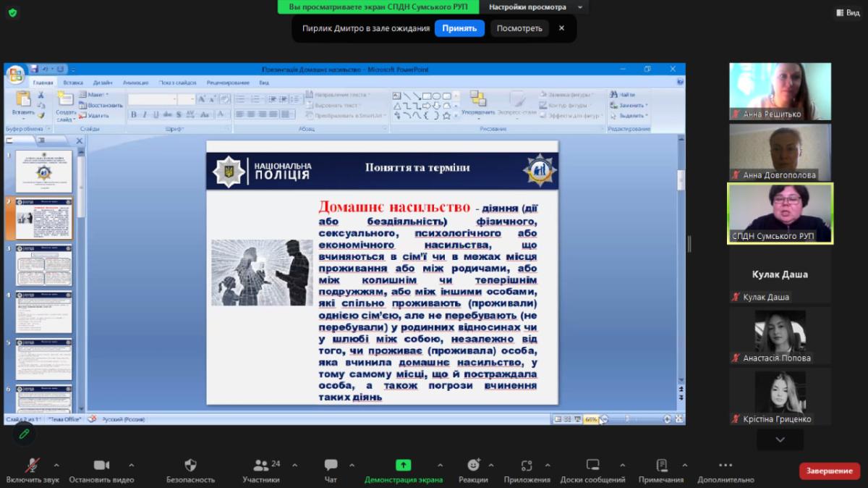Select Анна Решитько video thumbnail
Screen dimensions: 868x488
[780, 91]
